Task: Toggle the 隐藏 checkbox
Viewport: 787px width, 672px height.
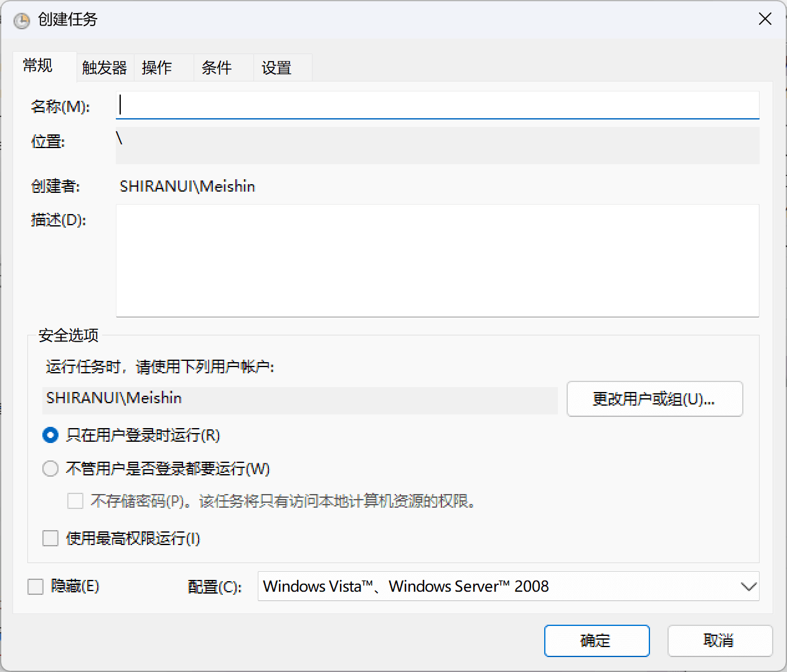Action: pos(35,586)
